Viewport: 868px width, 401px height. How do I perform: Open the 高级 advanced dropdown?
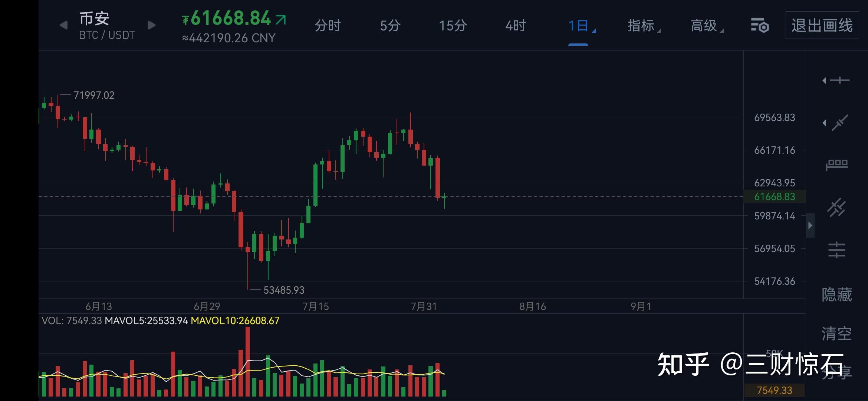[x=705, y=25]
